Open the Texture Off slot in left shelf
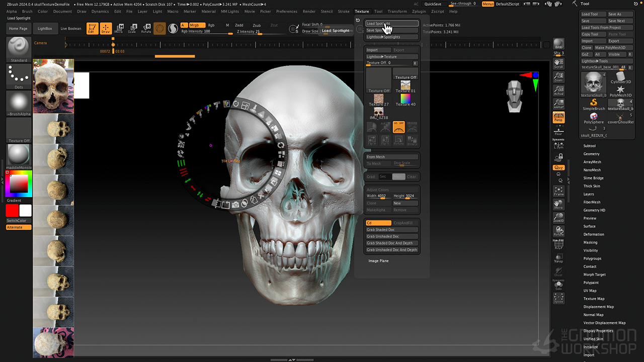The width and height of the screenshot is (644, 362). point(19,131)
